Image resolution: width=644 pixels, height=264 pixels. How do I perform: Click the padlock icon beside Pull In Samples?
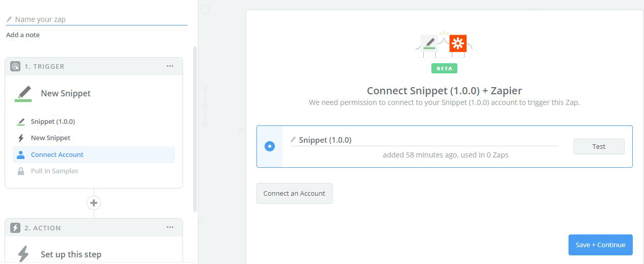(x=21, y=171)
